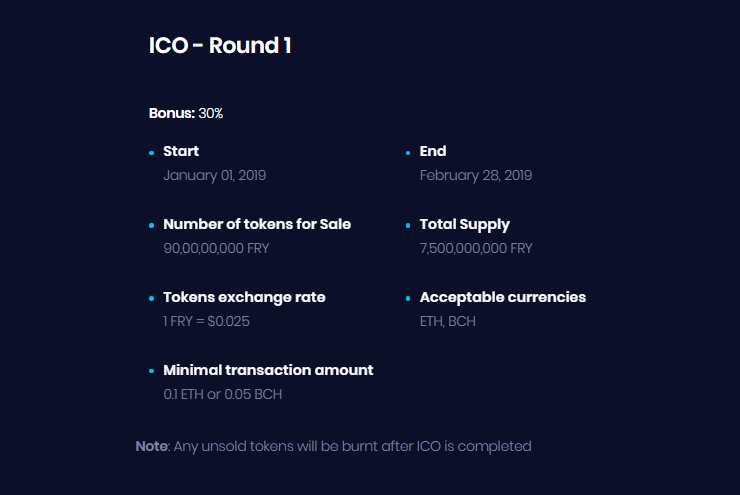
Task: Click the Note about unsold tokens
Action: (334, 446)
